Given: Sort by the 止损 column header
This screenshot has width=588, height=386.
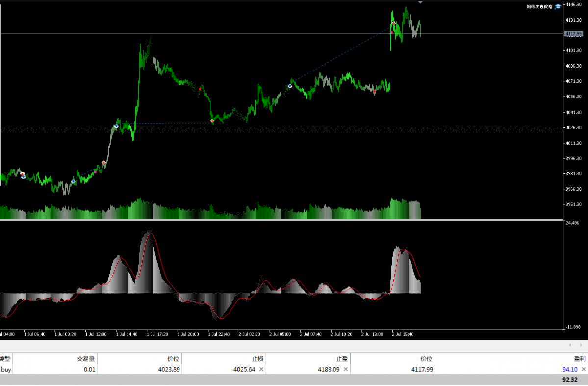Looking at the screenshot, I should (x=257, y=359).
